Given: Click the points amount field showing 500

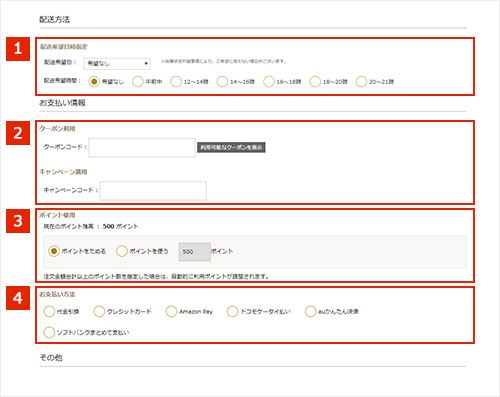Looking at the screenshot, I should [x=195, y=252].
